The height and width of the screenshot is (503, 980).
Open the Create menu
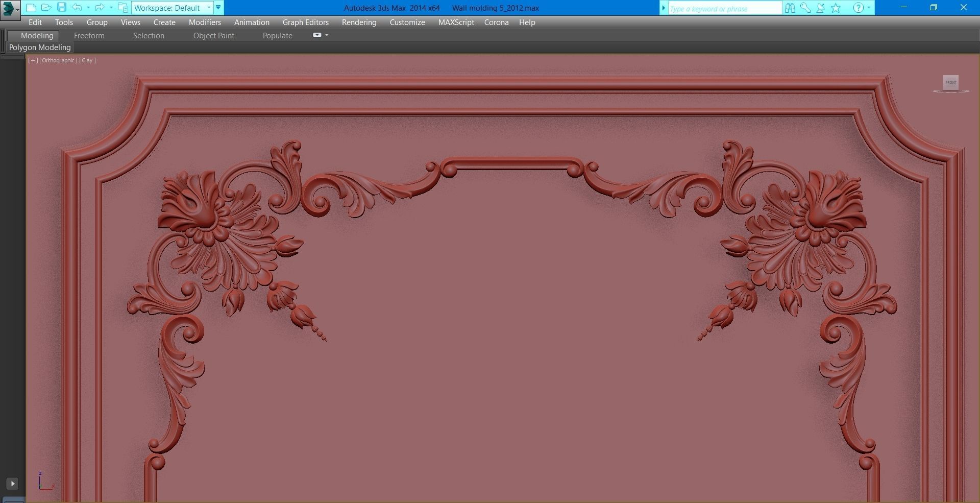click(x=164, y=22)
